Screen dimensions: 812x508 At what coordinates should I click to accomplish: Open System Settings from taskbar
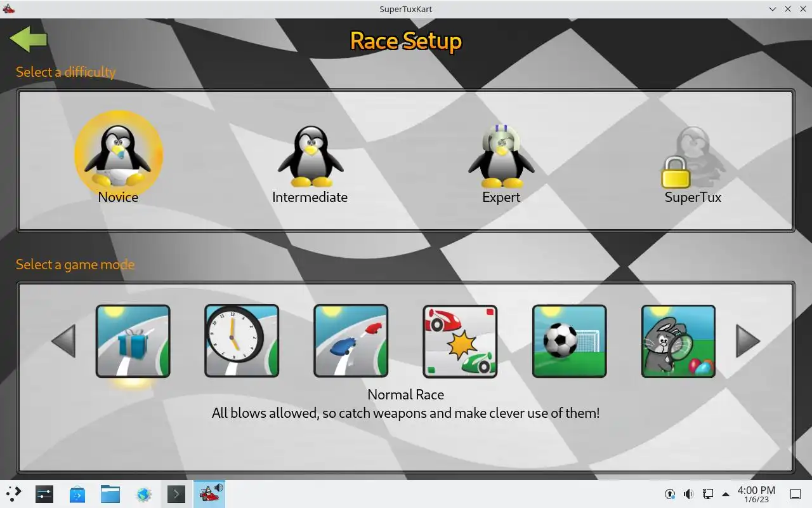[44, 494]
